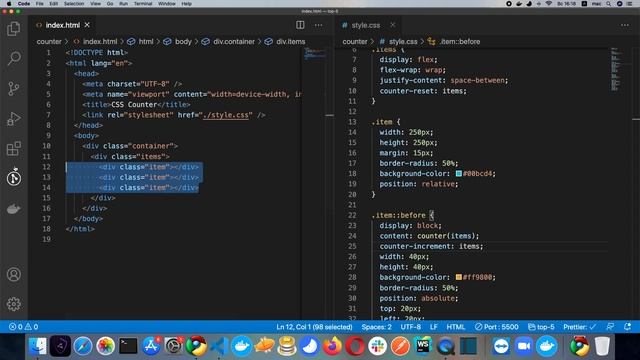The width and height of the screenshot is (640, 360).
Task: Open the Go menu
Action: 110,4
